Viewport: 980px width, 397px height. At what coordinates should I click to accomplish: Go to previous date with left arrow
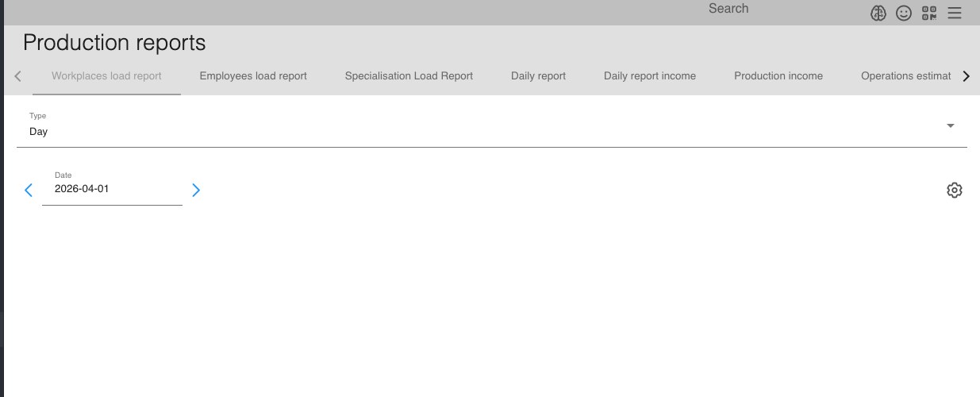tap(29, 191)
